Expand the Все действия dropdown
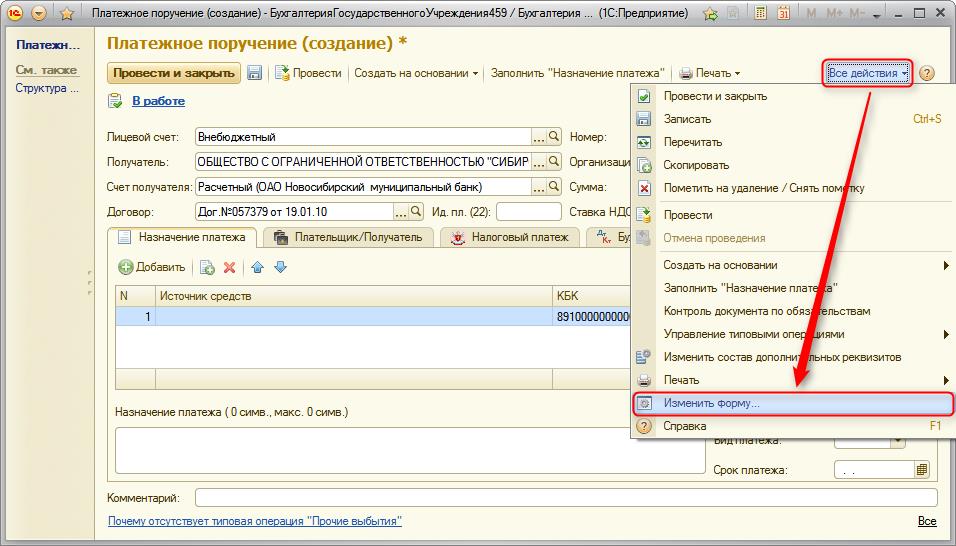Screen dimensions: 956x546 [868, 73]
